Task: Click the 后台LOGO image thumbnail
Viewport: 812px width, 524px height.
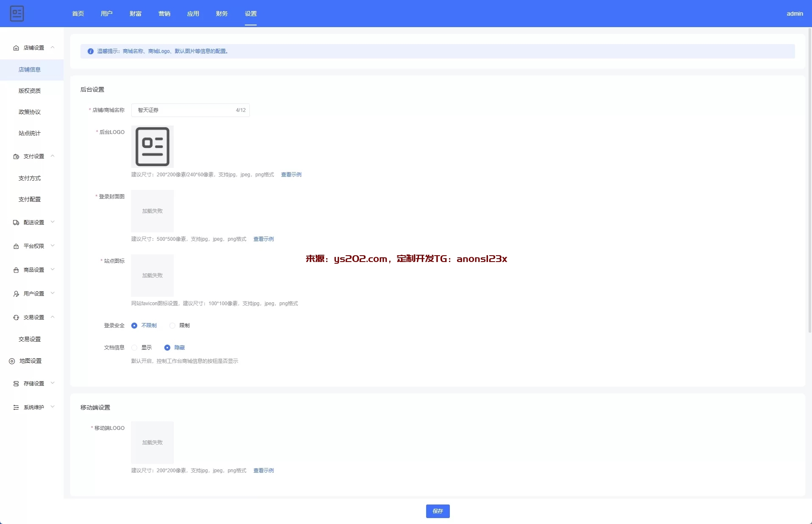Action: 152,147
